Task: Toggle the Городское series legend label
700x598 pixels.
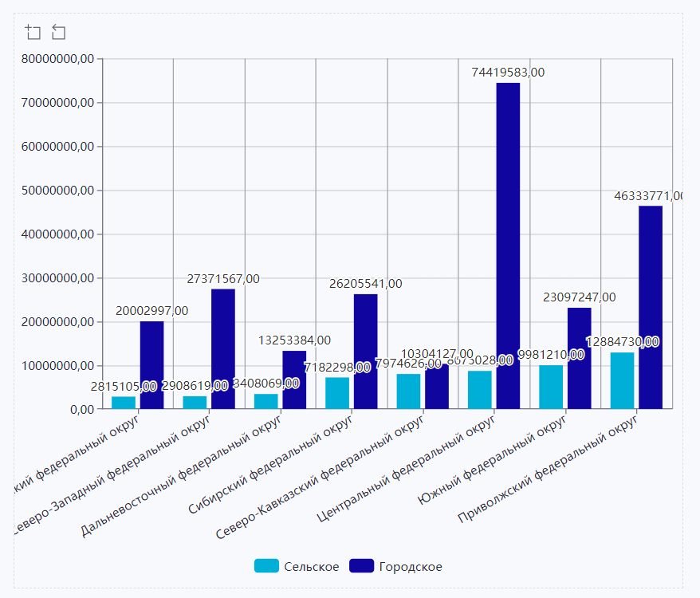Action: pos(410,566)
